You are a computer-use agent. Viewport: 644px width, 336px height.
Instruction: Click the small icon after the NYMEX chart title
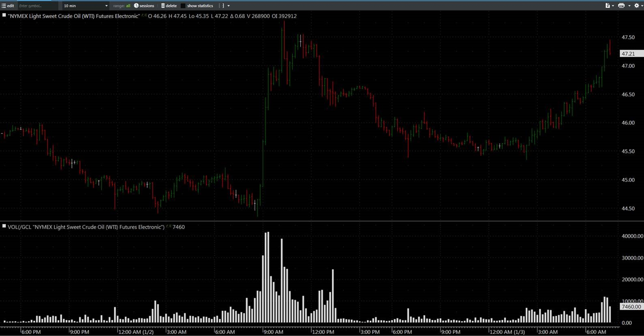[144, 15]
